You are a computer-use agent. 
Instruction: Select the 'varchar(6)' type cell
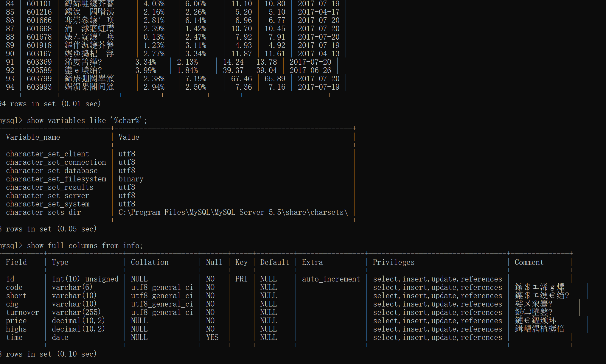point(72,287)
